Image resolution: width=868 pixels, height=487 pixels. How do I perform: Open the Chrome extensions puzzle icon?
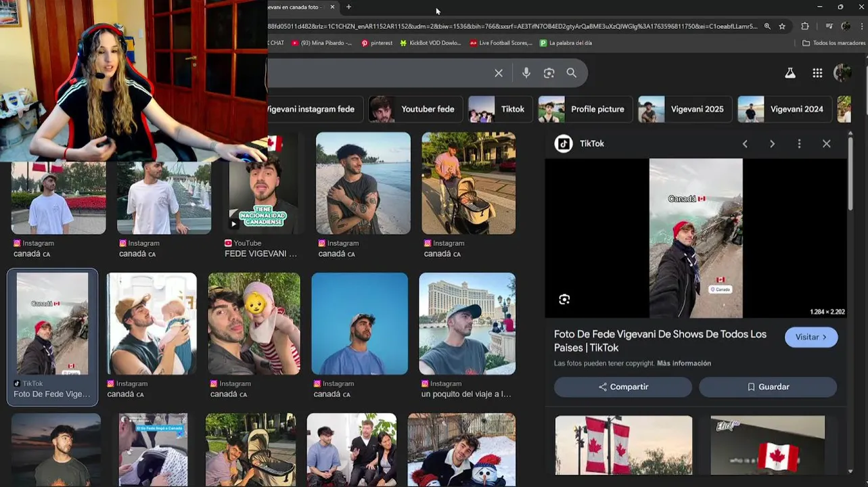(x=805, y=26)
